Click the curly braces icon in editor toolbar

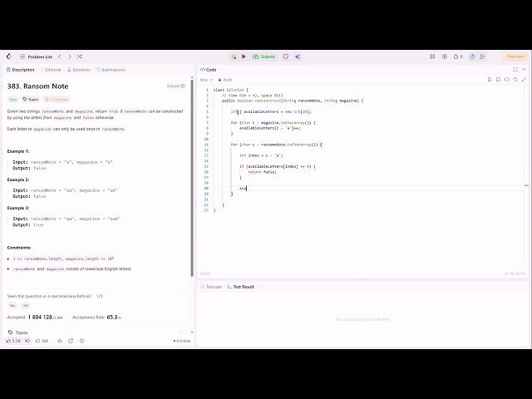tap(507, 80)
